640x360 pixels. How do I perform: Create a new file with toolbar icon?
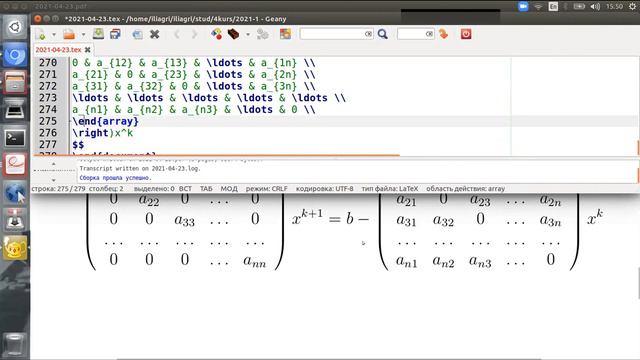tap(40, 34)
